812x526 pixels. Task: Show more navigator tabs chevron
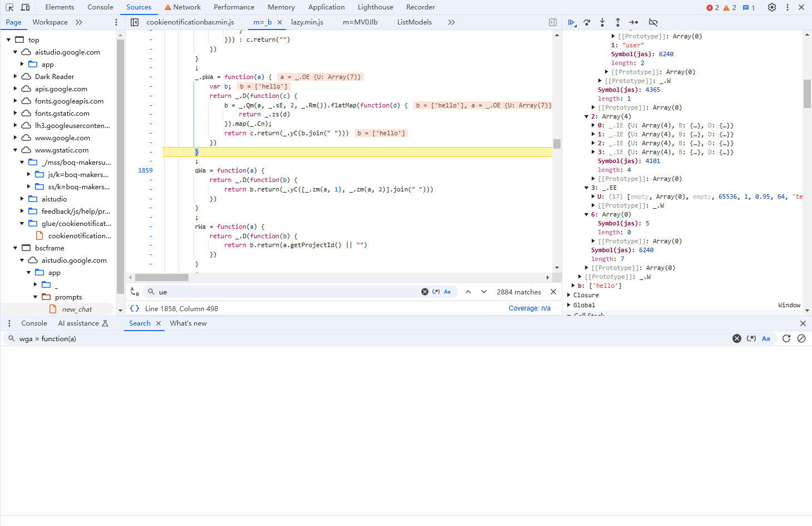coord(79,22)
